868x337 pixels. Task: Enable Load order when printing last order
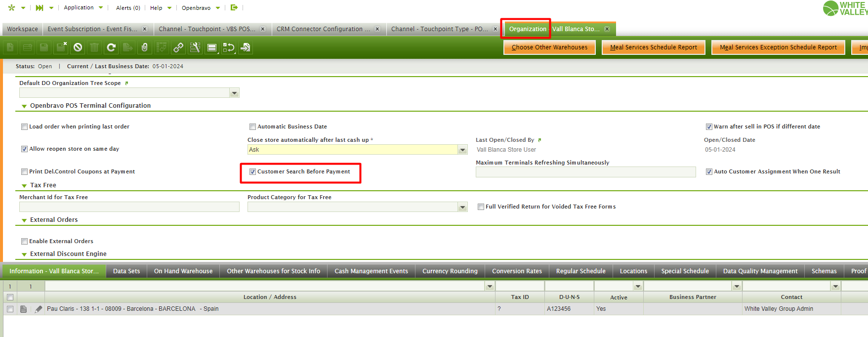(x=24, y=126)
